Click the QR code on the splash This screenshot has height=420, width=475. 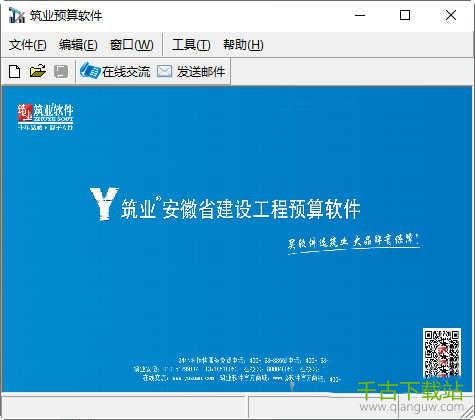point(442,353)
